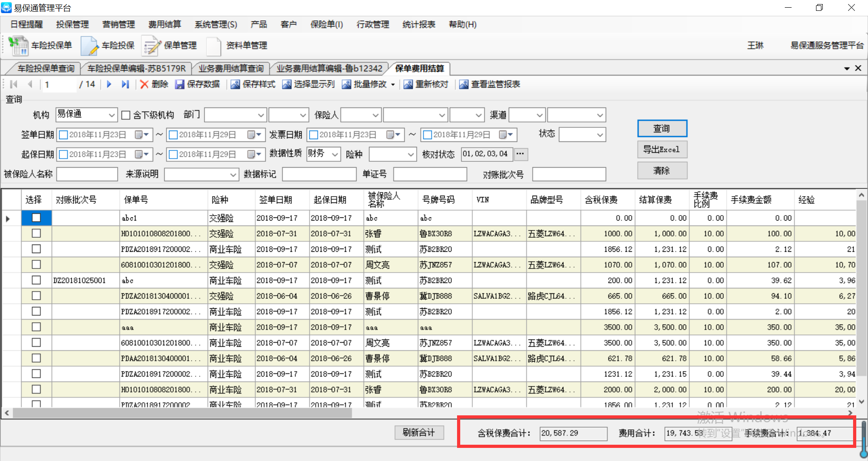The height and width of the screenshot is (461, 868).
Task: Open the 费用结算 menu
Action: 165,24
